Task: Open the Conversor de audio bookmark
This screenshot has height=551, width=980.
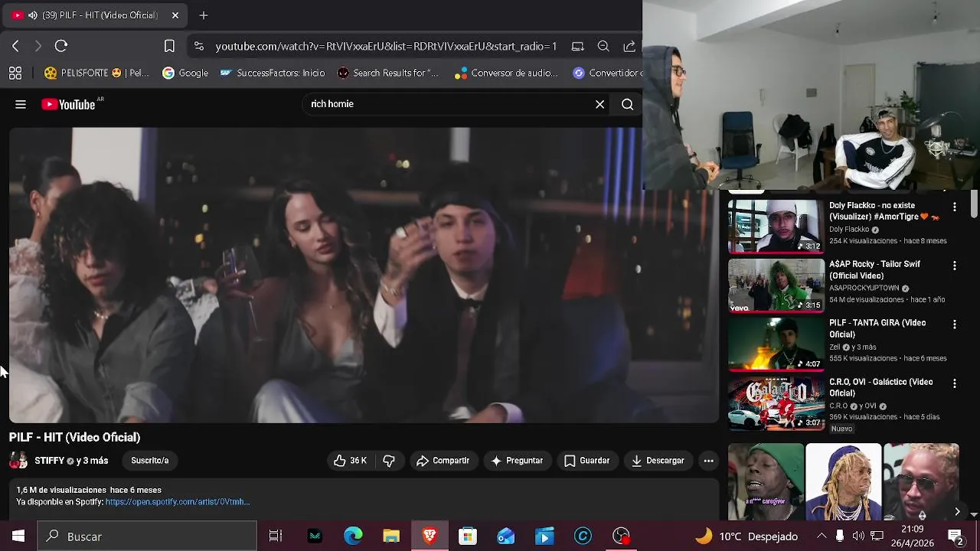Action: 506,73
